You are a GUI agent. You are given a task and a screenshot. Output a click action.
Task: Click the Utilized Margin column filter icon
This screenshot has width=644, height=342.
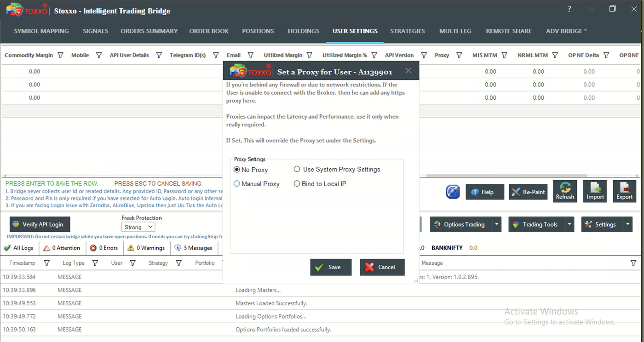tap(310, 56)
